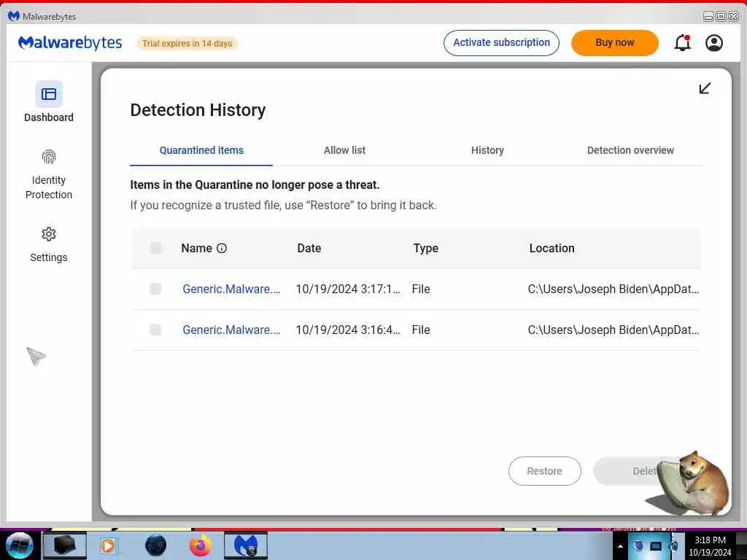Check the 3:17 Generic.Malware item
747x560 pixels.
(155, 289)
